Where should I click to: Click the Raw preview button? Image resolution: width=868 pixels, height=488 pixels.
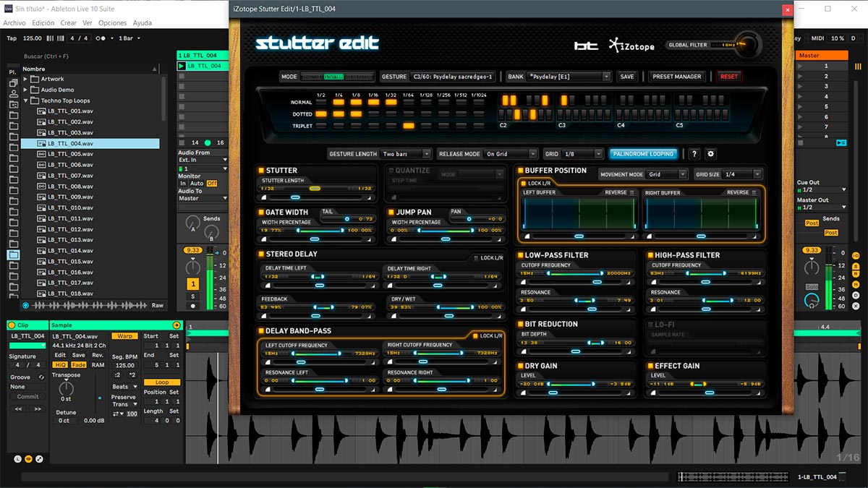click(157, 306)
